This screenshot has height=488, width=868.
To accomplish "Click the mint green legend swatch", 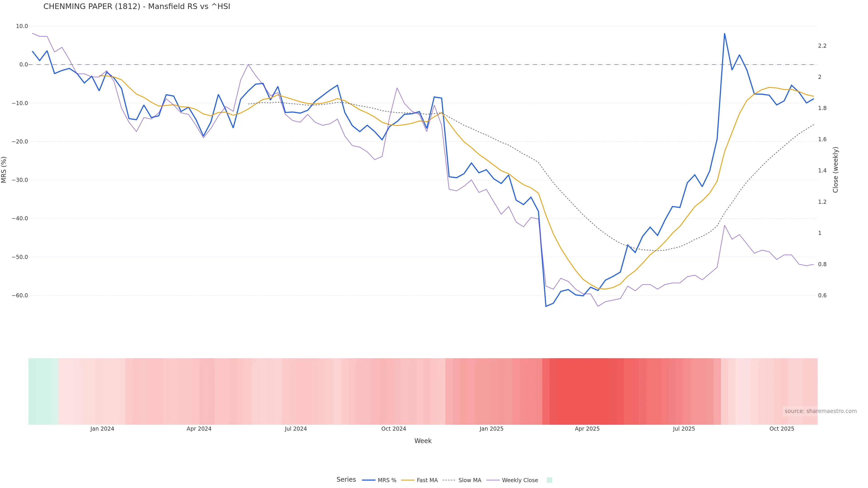I will pos(549,480).
